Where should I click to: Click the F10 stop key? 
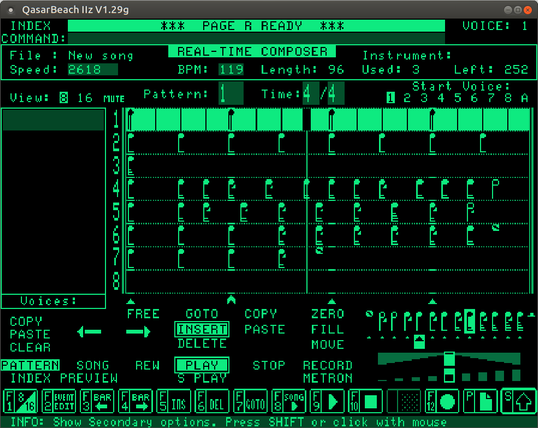coord(365,401)
